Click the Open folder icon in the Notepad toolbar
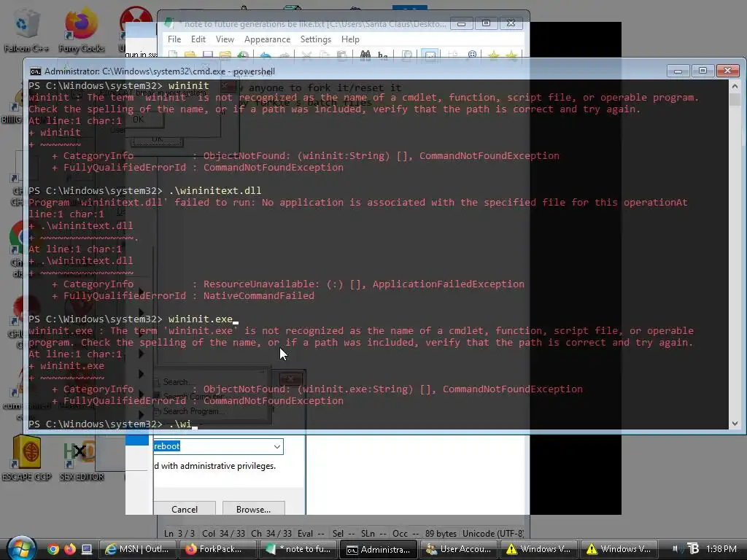Image resolution: width=747 pixels, height=560 pixels. pos(190,55)
